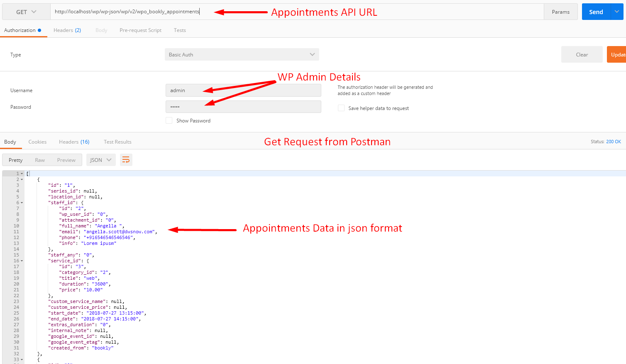Click the Clear button
The height and width of the screenshot is (364, 626).
pos(582,54)
